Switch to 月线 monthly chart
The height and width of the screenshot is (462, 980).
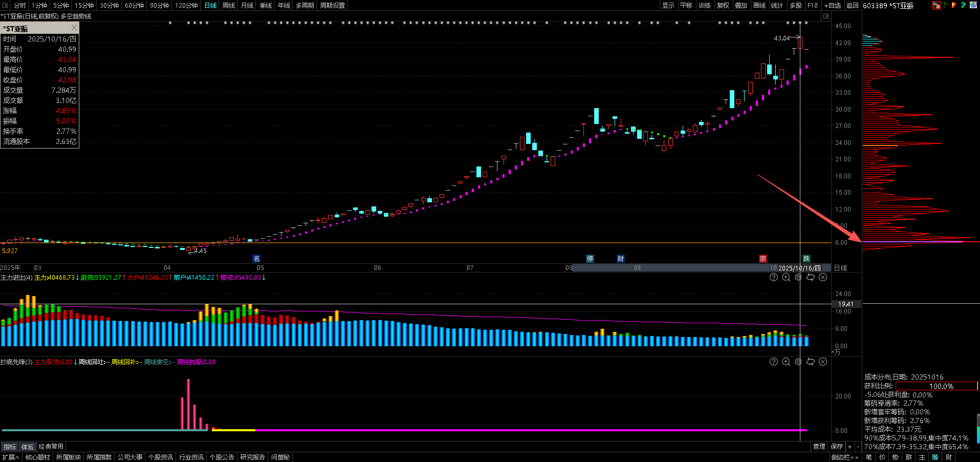pyautogui.click(x=247, y=5)
